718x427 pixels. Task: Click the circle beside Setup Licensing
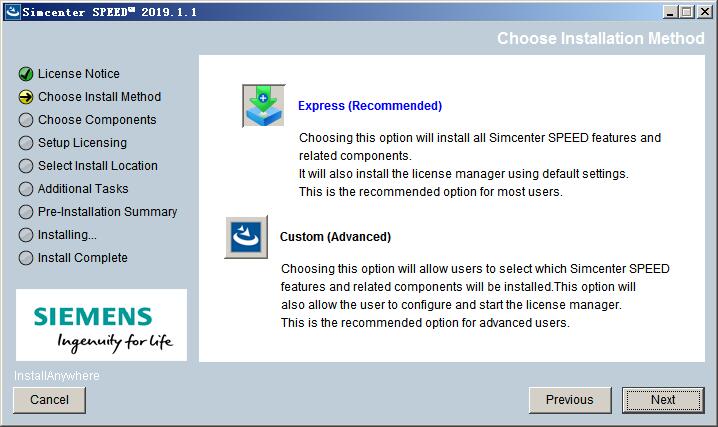point(26,143)
